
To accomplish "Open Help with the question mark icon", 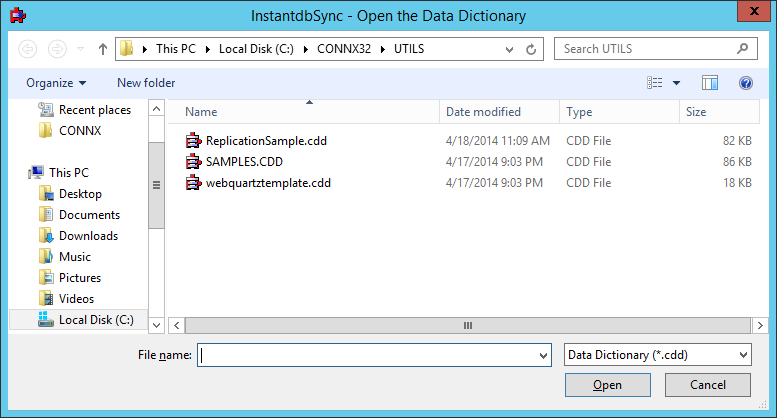I will (x=746, y=83).
